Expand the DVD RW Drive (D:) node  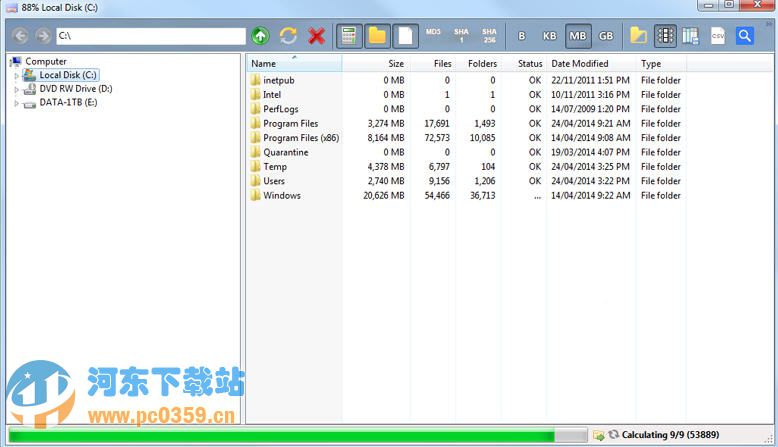click(16, 90)
